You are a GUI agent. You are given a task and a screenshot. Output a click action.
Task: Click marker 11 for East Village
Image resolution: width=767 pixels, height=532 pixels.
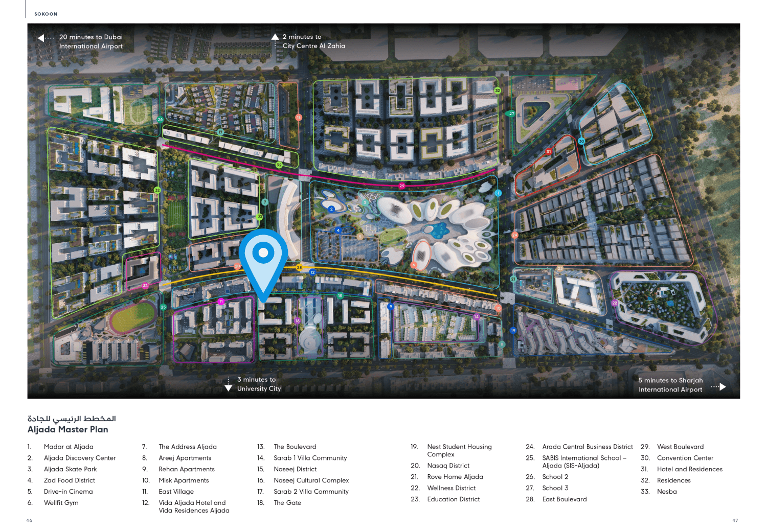click(x=221, y=301)
